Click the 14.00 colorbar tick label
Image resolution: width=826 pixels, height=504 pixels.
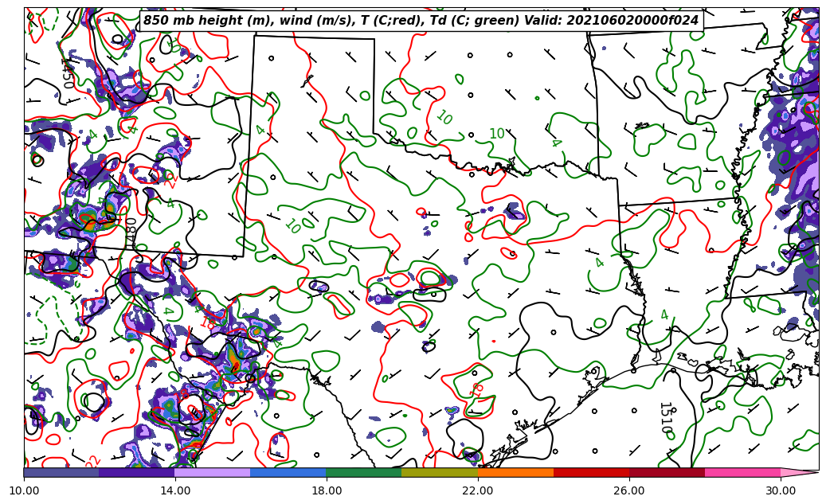(x=175, y=490)
